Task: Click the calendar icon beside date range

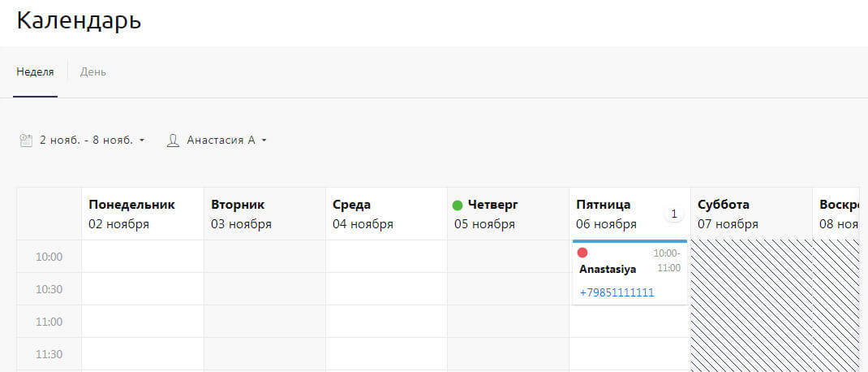Action: point(26,141)
